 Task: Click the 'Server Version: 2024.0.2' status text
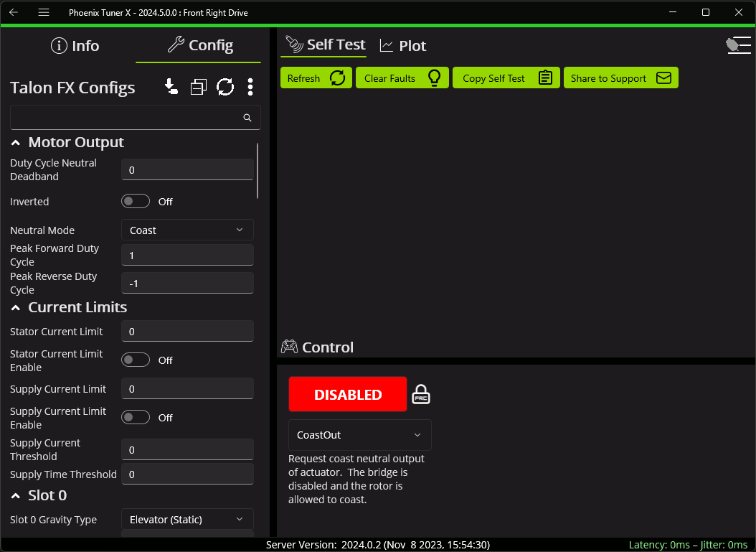click(378, 545)
